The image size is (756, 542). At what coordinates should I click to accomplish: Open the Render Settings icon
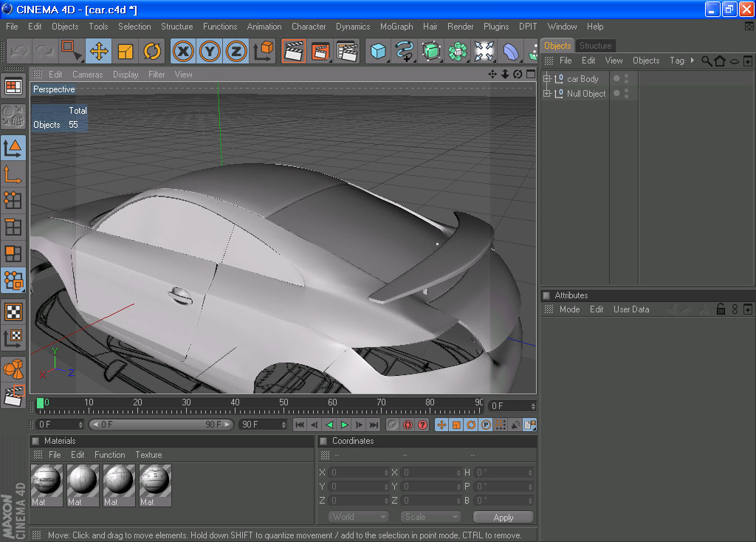tap(347, 51)
